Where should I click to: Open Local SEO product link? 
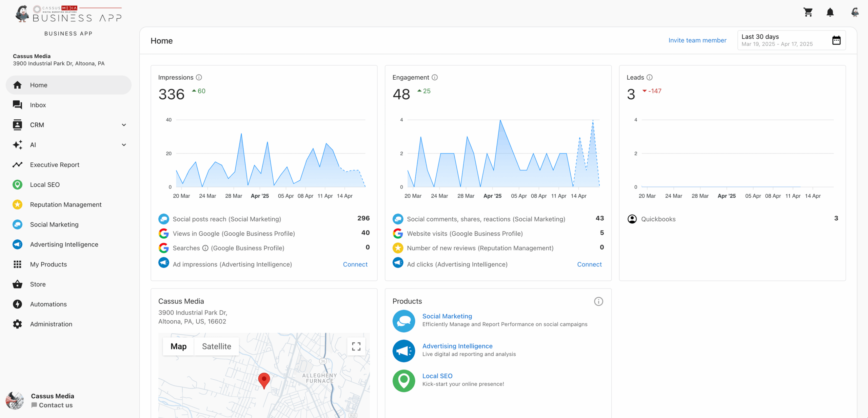[x=437, y=376]
